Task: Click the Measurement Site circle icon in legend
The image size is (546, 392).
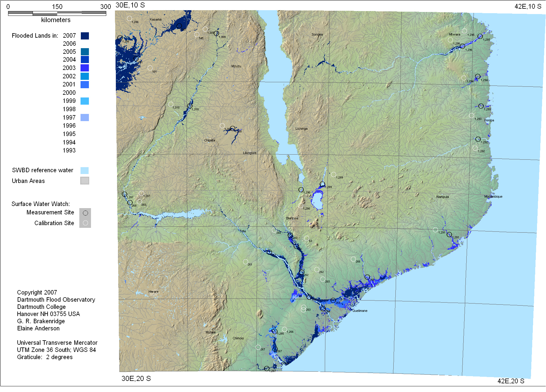Action: (85, 213)
